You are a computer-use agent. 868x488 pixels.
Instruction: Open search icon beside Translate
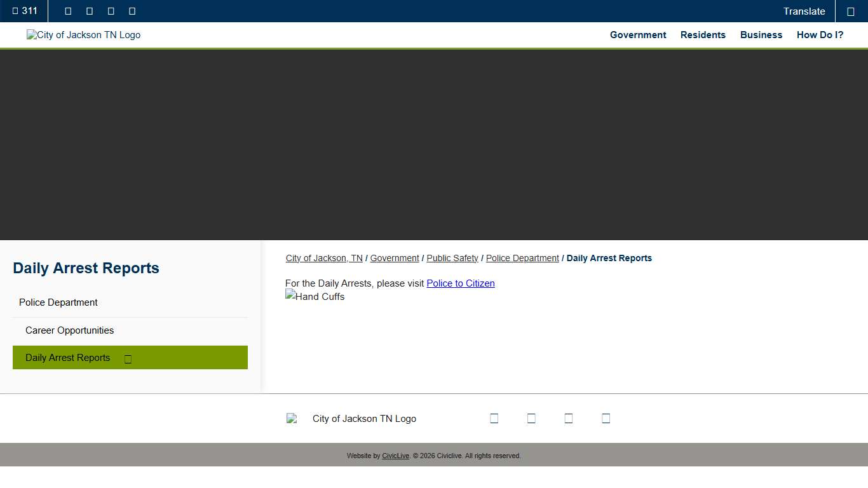[x=851, y=11]
